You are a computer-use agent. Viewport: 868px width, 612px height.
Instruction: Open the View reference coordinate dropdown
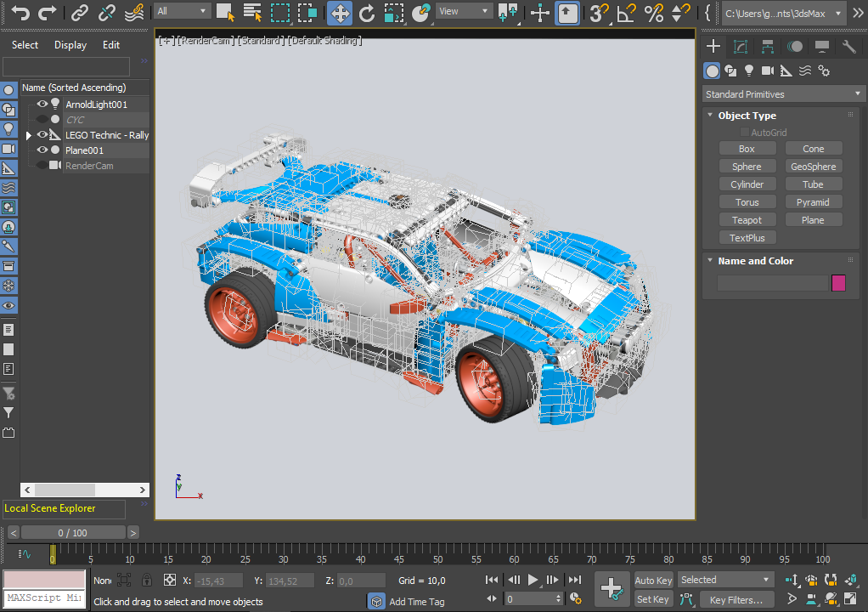coord(464,11)
